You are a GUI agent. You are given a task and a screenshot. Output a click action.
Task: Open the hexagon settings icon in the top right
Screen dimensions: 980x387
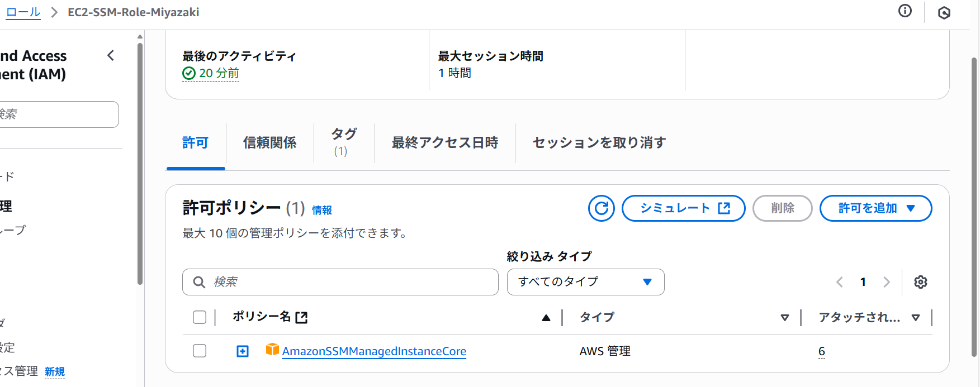point(944,13)
